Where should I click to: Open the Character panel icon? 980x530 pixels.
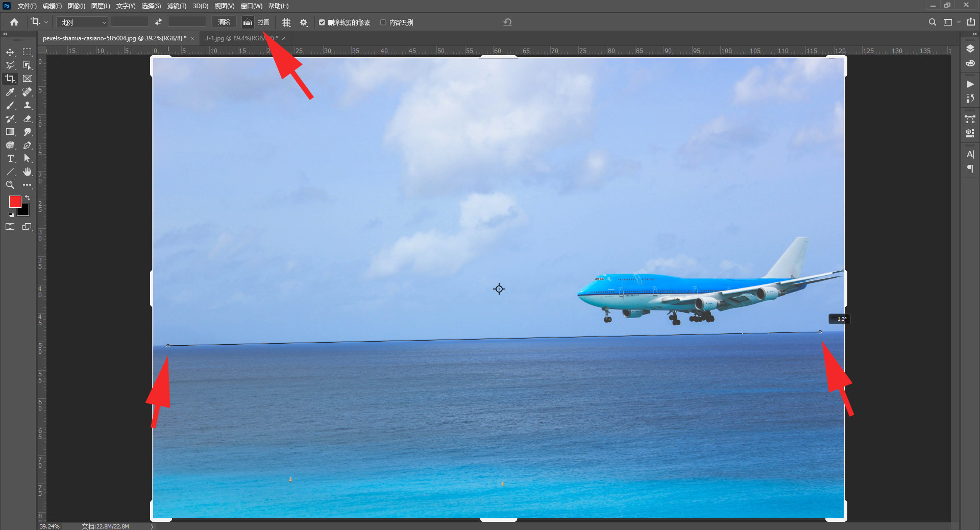970,154
